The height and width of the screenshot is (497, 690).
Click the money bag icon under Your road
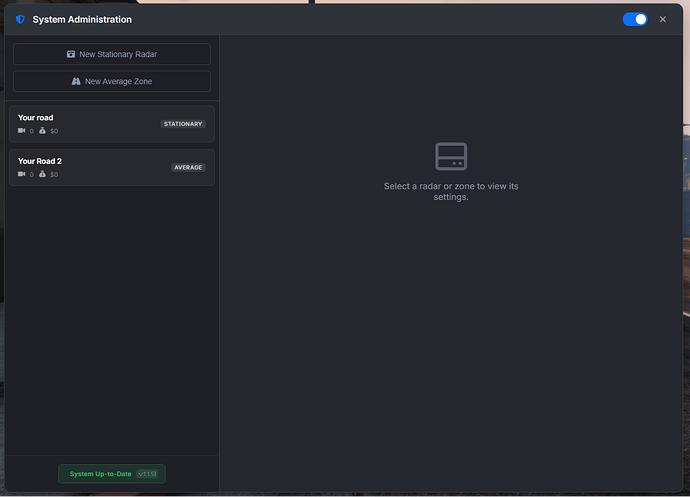(42, 130)
